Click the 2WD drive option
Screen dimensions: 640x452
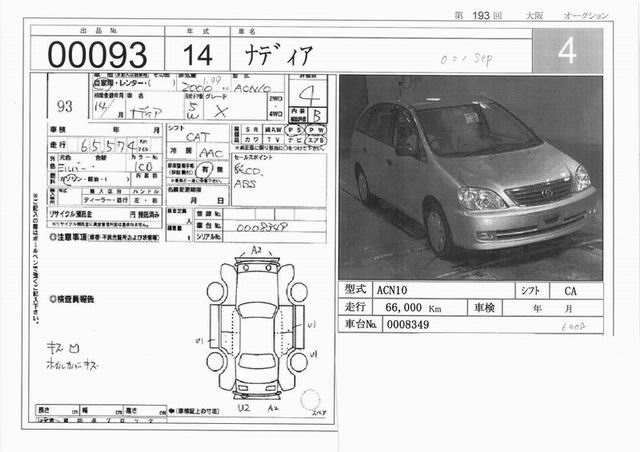pos(276,99)
